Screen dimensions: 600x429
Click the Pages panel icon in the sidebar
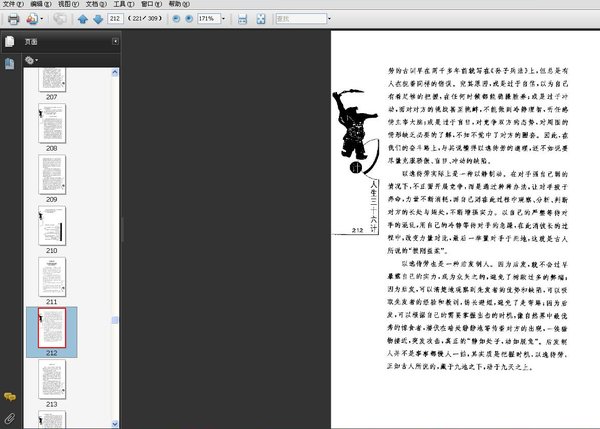pyautogui.click(x=10, y=41)
